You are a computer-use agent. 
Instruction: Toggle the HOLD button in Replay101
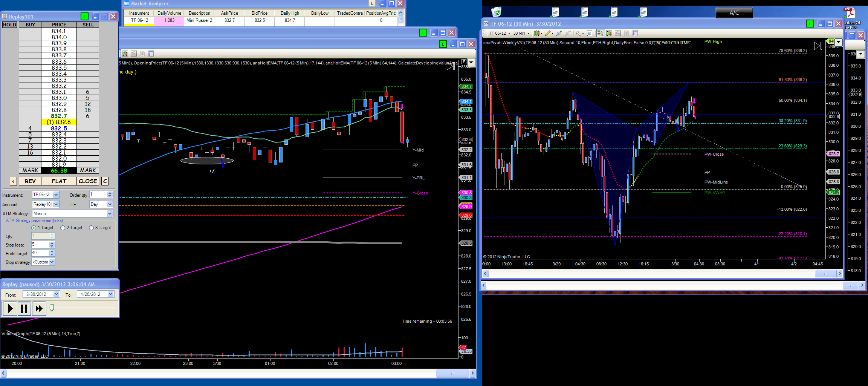pyautogui.click(x=9, y=25)
